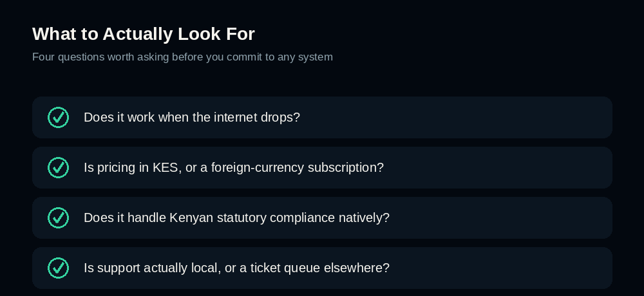Image resolution: width=644 pixels, height=296 pixels.
Task: Click the checkmark icon beside local support question
Action: coord(59,268)
